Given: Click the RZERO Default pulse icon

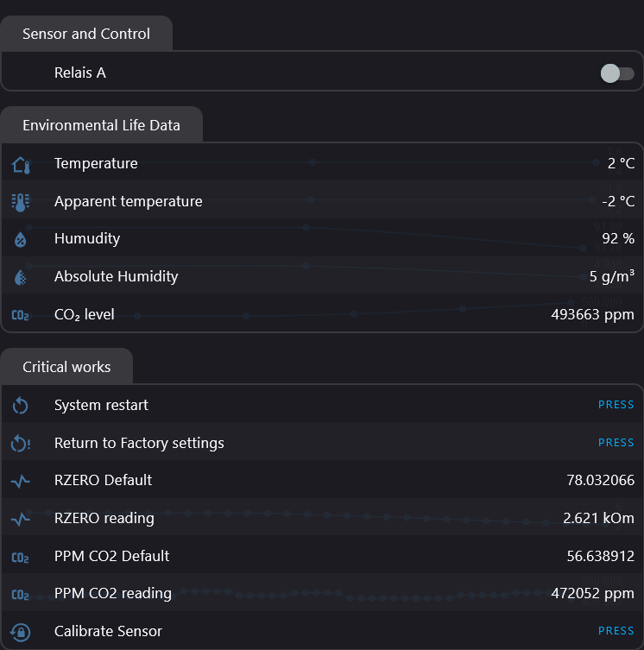Looking at the screenshot, I should 21,481.
